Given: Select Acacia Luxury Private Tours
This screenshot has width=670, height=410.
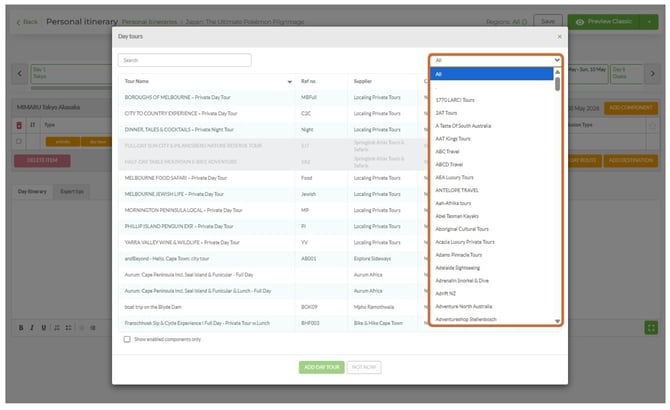Looking at the screenshot, I should (464, 242).
